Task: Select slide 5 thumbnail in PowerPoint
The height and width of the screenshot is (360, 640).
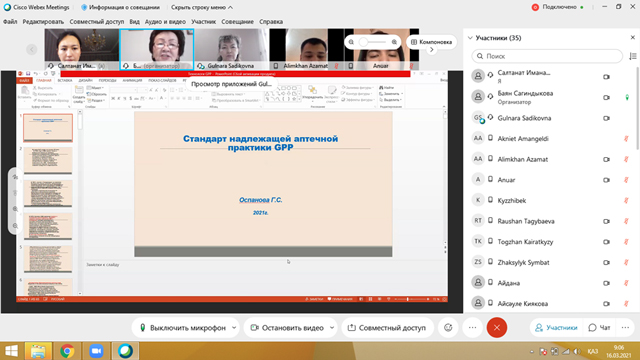Action: [48, 259]
